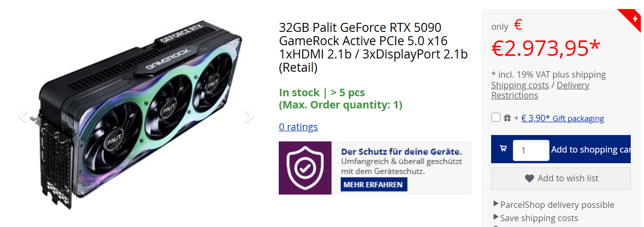
Task: Enable the gift packaging checkbox
Action: pyautogui.click(x=496, y=117)
